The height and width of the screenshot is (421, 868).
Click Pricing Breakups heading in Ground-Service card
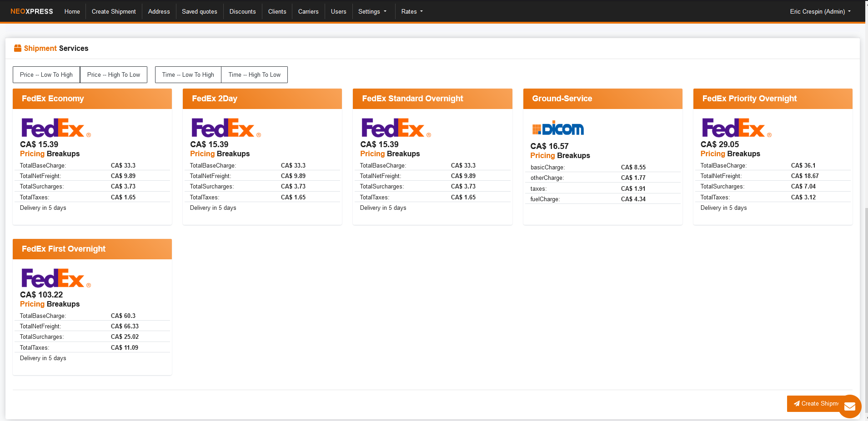click(560, 155)
